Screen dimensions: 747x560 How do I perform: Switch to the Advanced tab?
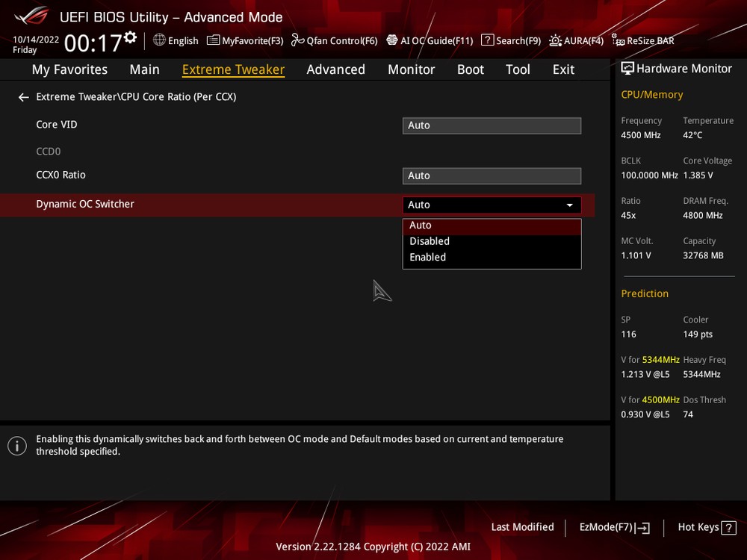[335, 69]
